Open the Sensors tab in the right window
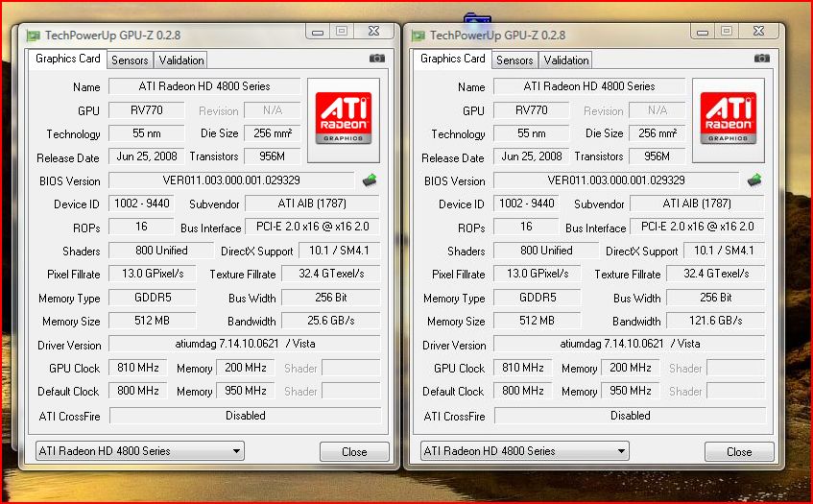The width and height of the screenshot is (813, 504). click(x=514, y=60)
